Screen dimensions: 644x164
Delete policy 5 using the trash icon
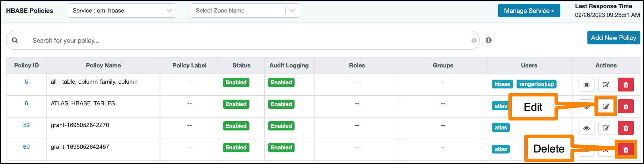[626, 85]
